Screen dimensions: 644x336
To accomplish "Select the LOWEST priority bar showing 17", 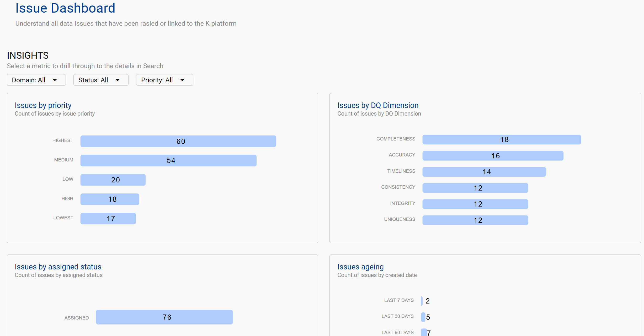I will coord(108,219).
